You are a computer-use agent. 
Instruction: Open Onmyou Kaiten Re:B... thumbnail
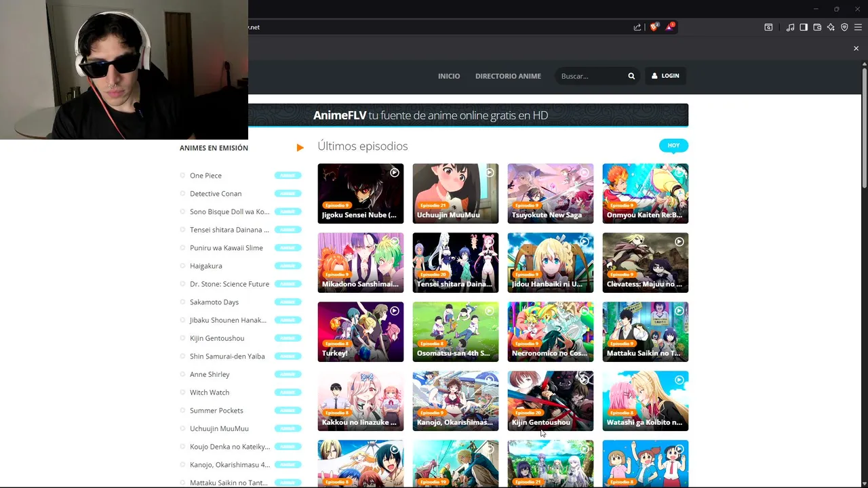click(646, 193)
